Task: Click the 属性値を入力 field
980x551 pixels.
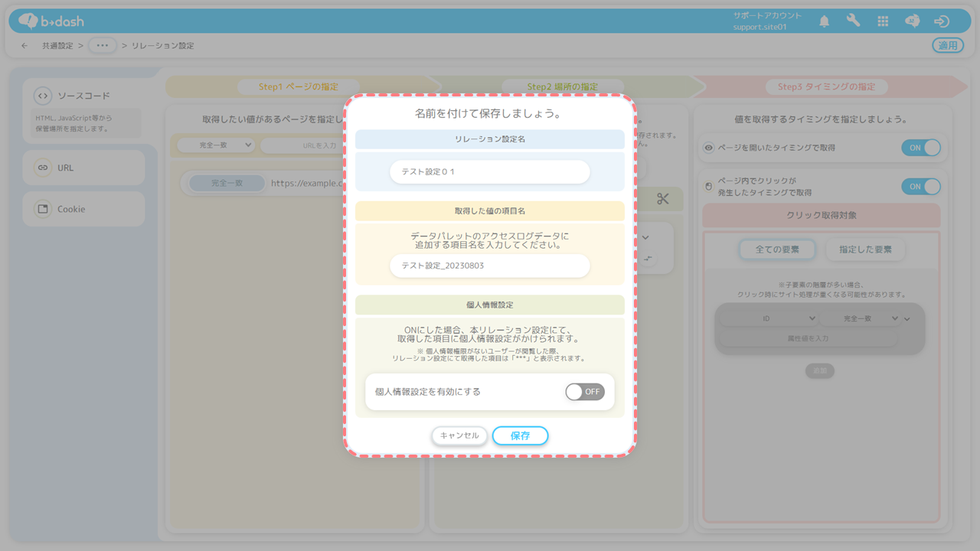Action: coord(808,337)
